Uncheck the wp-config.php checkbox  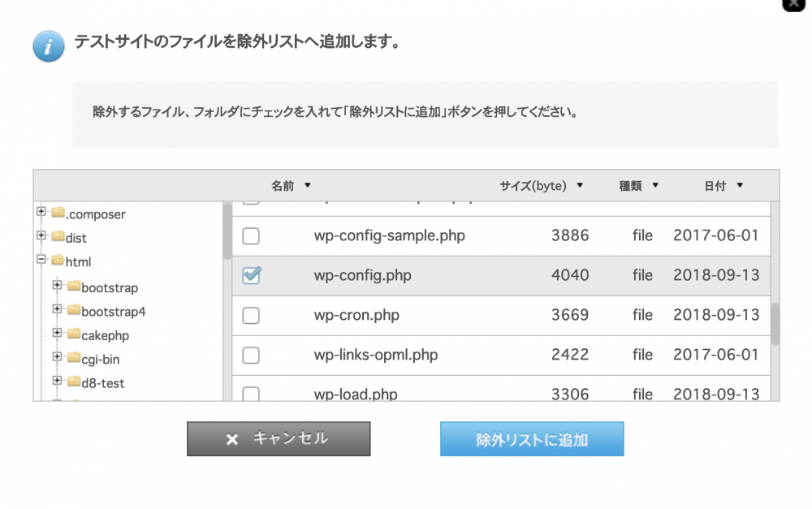pos(251,275)
